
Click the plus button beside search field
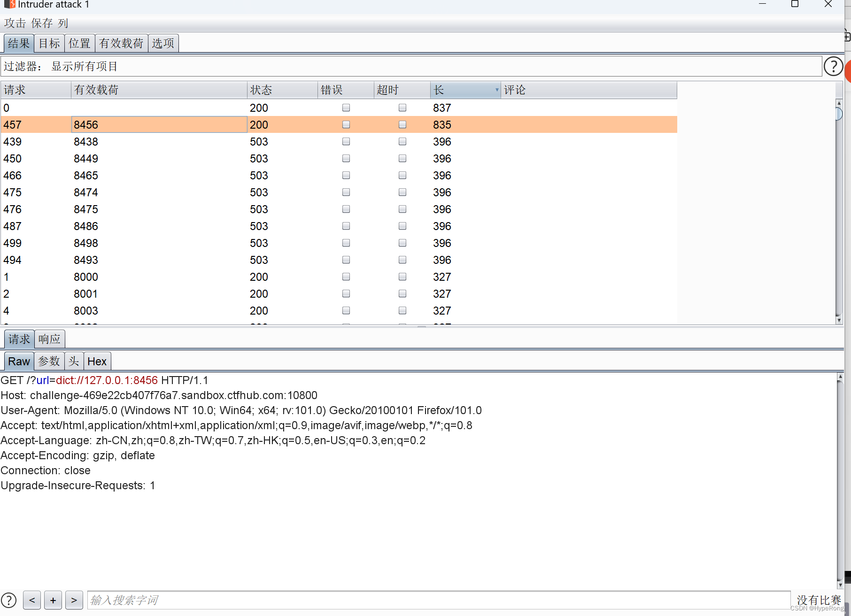(53, 600)
